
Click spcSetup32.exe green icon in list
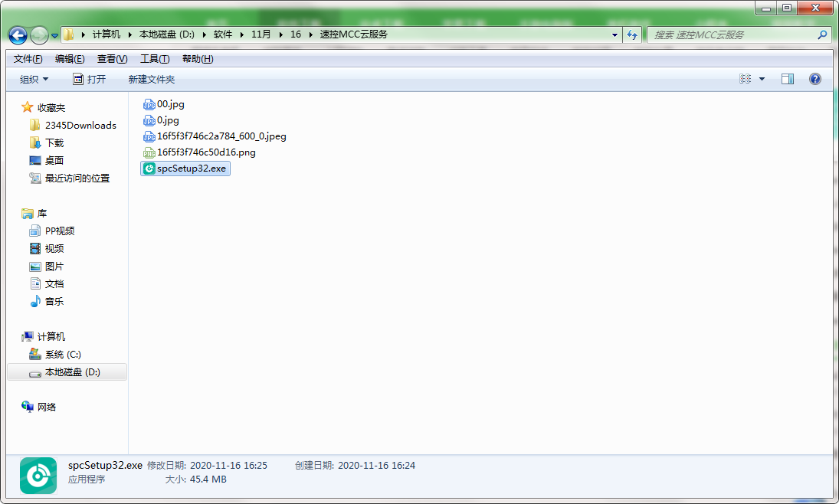(149, 169)
